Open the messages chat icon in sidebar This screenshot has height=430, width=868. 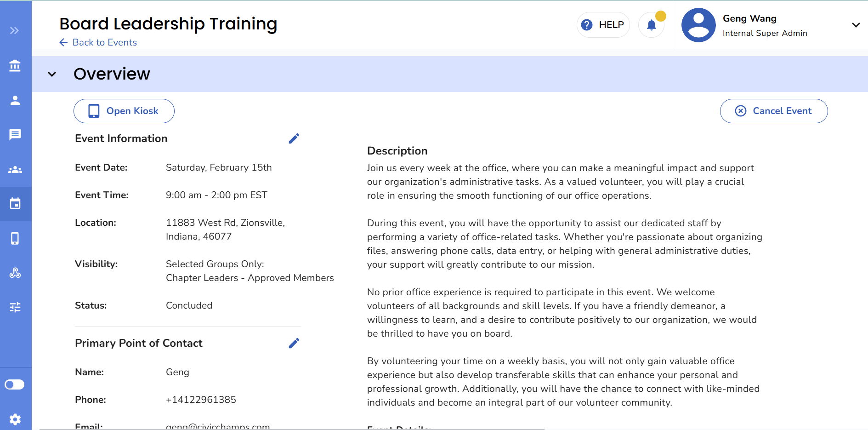coord(15,135)
